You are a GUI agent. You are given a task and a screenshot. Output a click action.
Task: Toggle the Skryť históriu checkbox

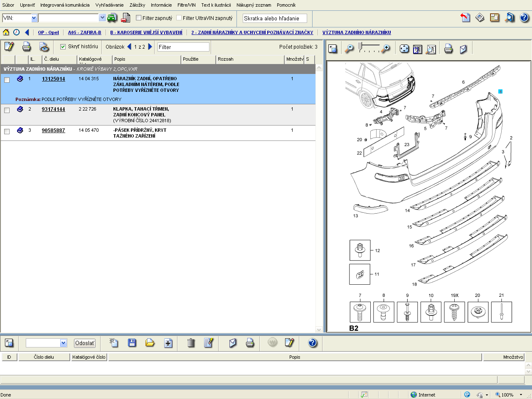[x=63, y=47]
